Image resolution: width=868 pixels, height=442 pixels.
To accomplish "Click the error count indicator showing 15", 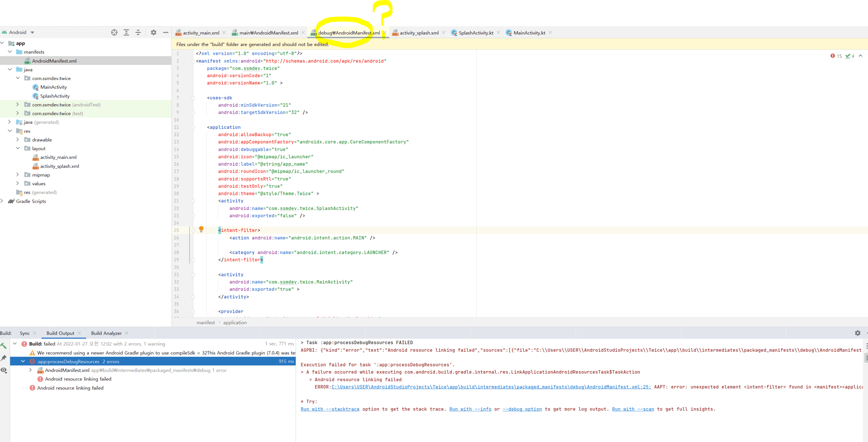I will [836, 56].
